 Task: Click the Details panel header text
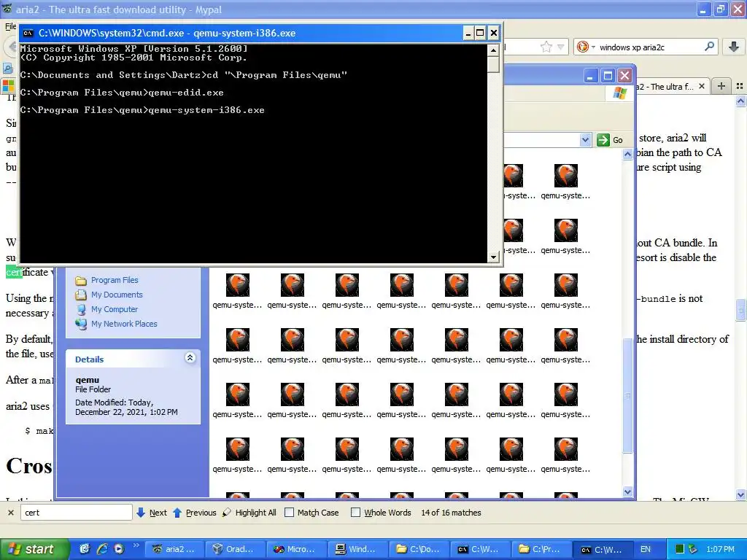(x=89, y=359)
